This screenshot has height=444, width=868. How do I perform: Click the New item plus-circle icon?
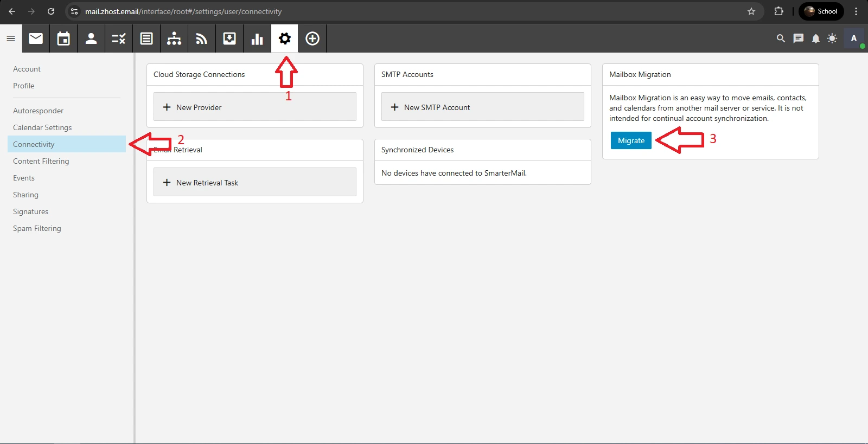tap(312, 38)
